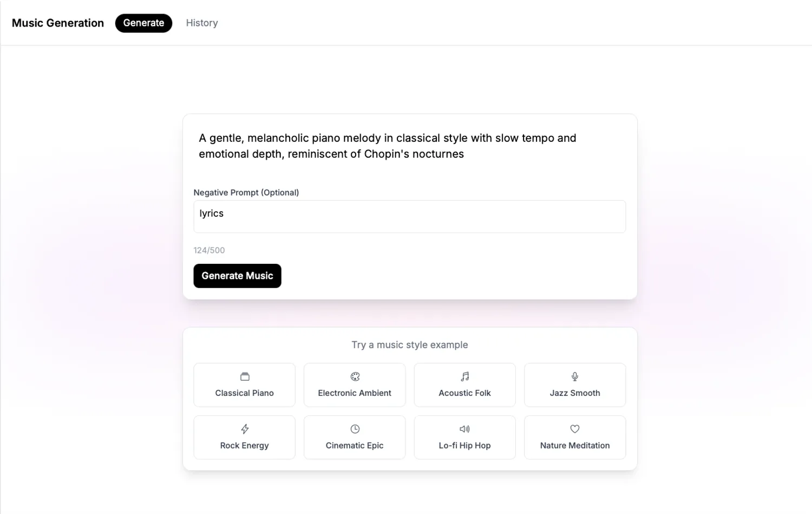Click into the main music prompt text
Image resolution: width=812 pixels, height=514 pixels.
click(388, 146)
